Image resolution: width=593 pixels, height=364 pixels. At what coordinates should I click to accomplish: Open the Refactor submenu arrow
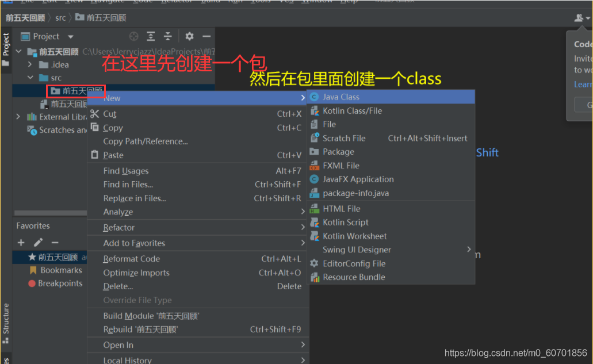303,227
